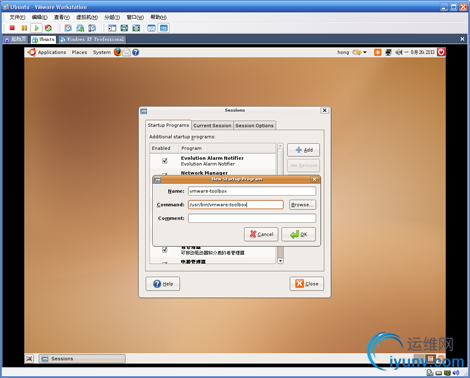Switch to the Windows XP Professional VM tab

92,39
